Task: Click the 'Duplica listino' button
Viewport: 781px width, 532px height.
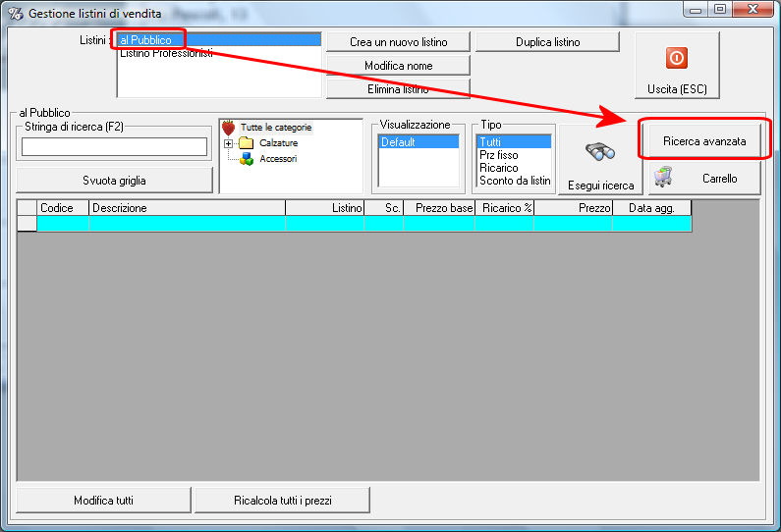Action: 547,42
